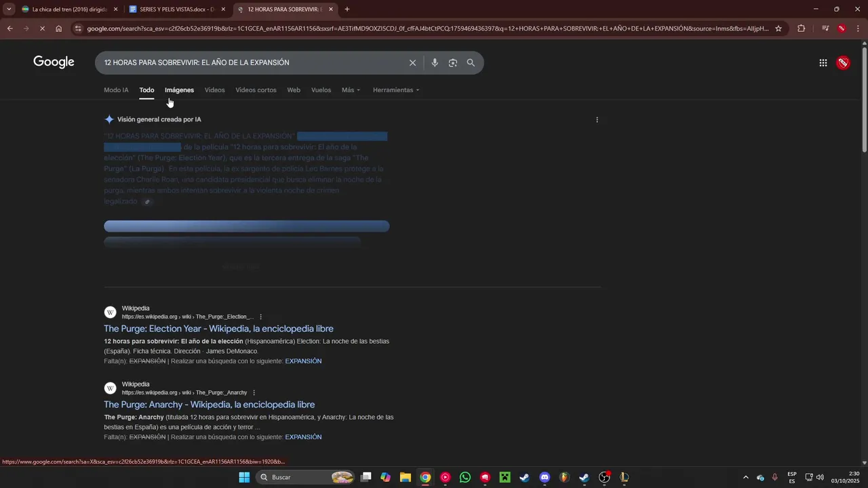Open the Google apps grid

[x=823, y=62]
